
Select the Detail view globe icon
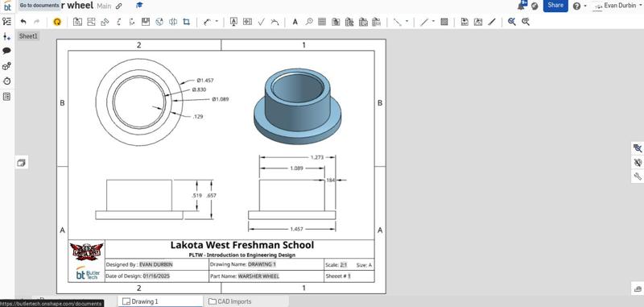pyautogui.click(x=159, y=23)
